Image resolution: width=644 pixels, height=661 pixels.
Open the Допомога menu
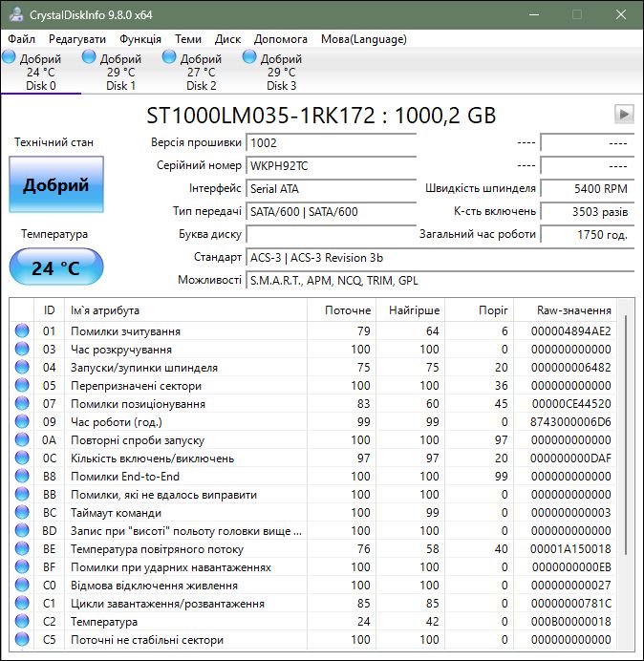281,39
